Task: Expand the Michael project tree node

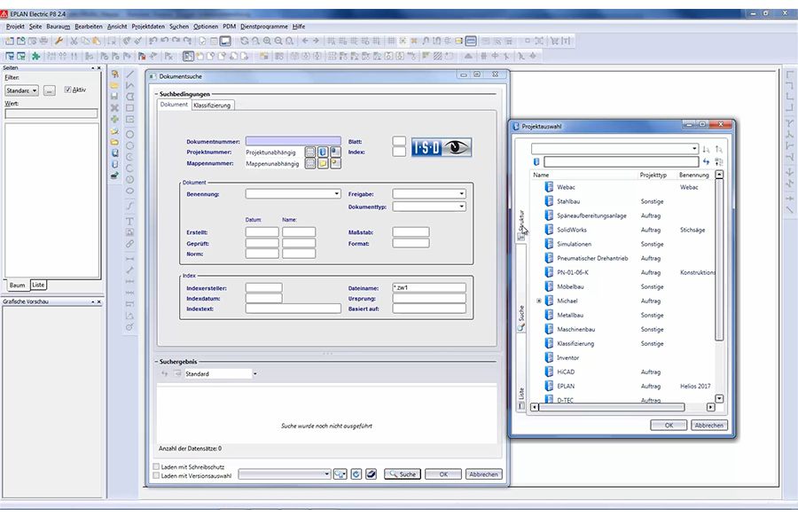Action: tap(539, 301)
